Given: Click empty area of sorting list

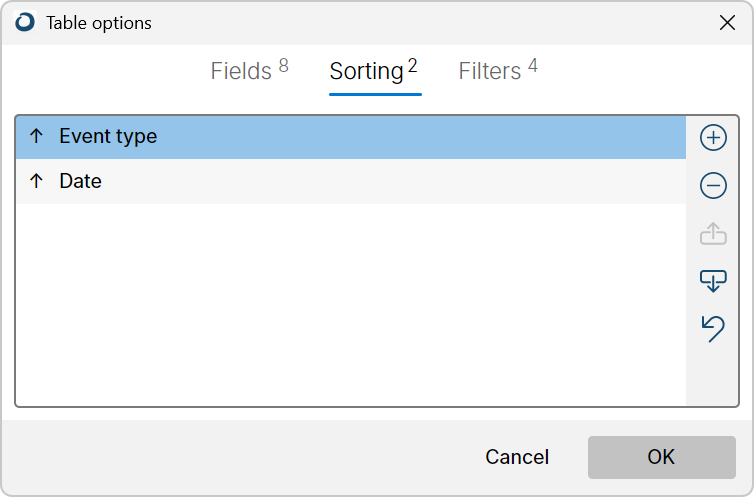Looking at the screenshot, I should (x=351, y=305).
